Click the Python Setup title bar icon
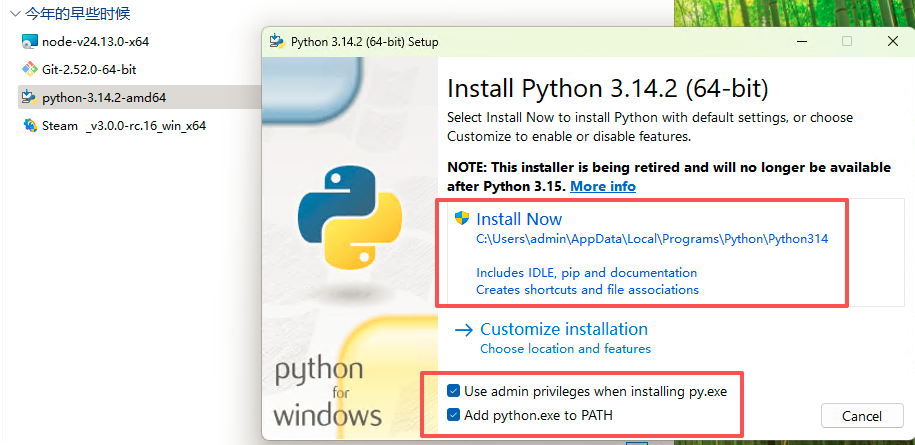 tap(277, 41)
